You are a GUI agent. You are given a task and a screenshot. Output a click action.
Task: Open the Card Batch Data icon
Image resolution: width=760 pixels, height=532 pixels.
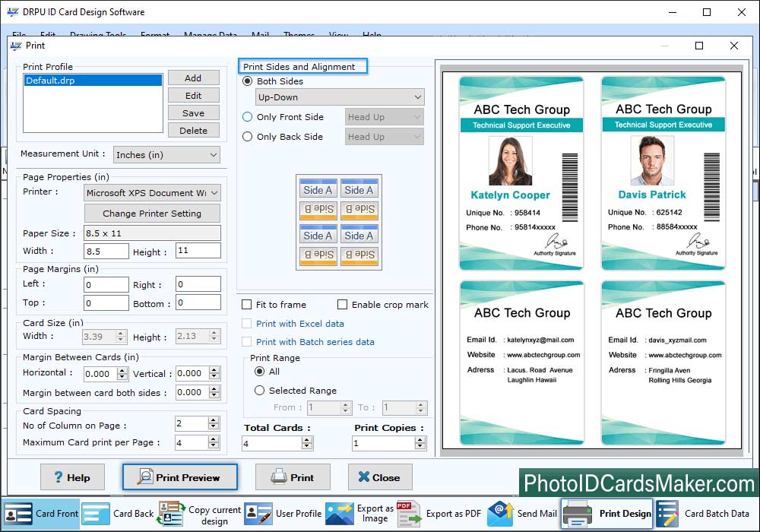point(667,514)
